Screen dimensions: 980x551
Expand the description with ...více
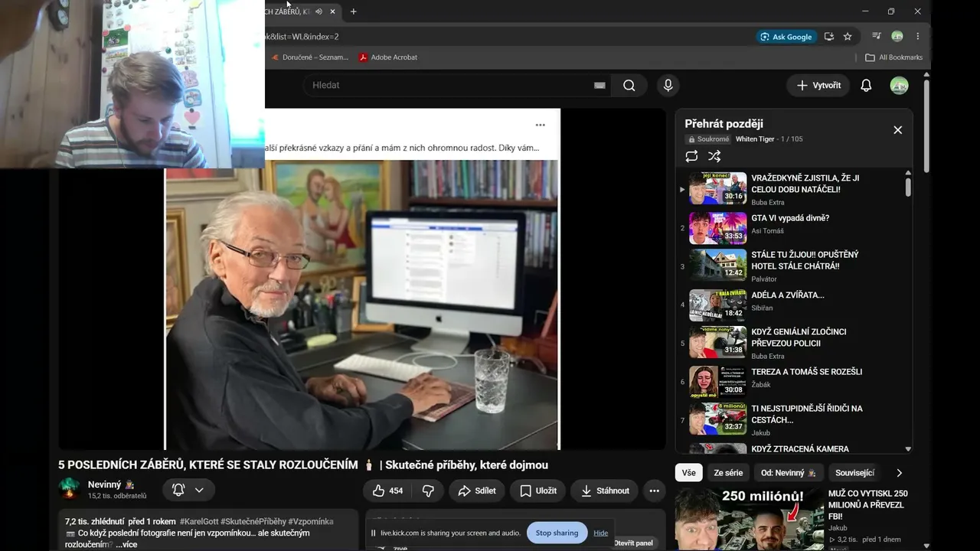[x=126, y=544]
